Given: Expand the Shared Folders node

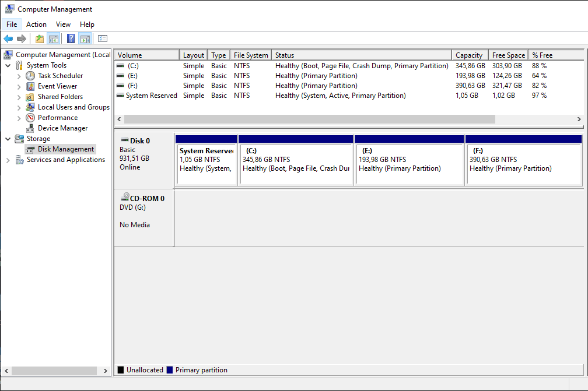Looking at the screenshot, I should coord(19,97).
